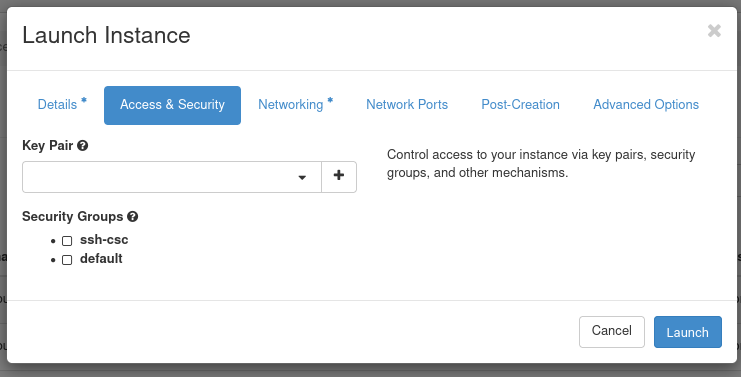Image resolution: width=741 pixels, height=377 pixels.
Task: Enable the default security group checkbox
Action: (67, 260)
